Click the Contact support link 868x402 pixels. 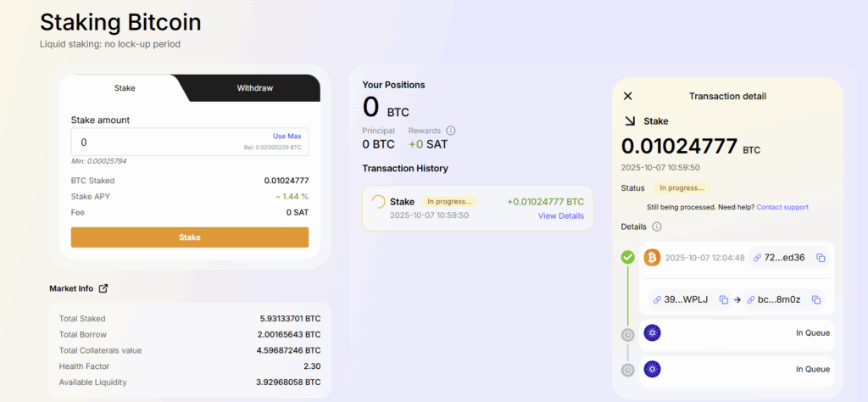click(x=782, y=207)
